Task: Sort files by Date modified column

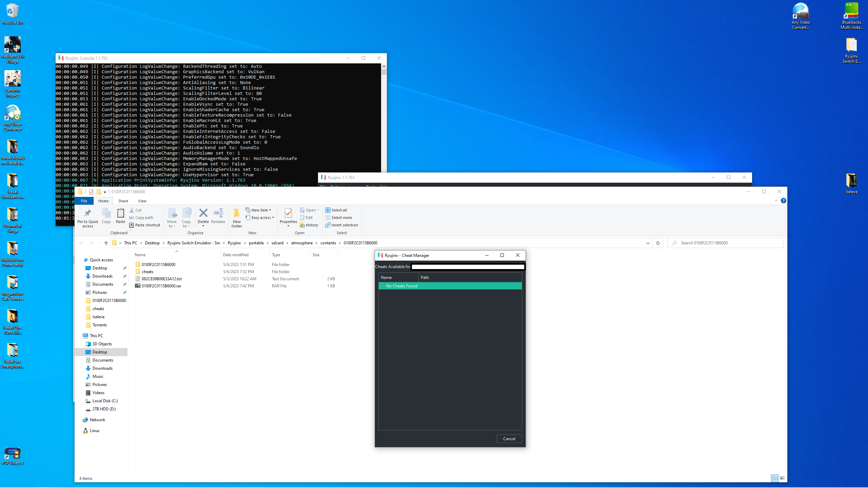Action: pyautogui.click(x=245, y=255)
